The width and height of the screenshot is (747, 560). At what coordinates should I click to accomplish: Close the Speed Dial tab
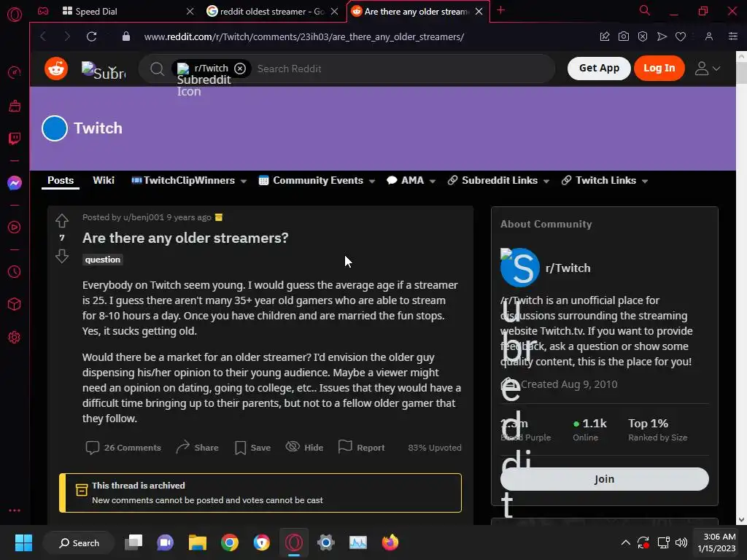pos(190,12)
